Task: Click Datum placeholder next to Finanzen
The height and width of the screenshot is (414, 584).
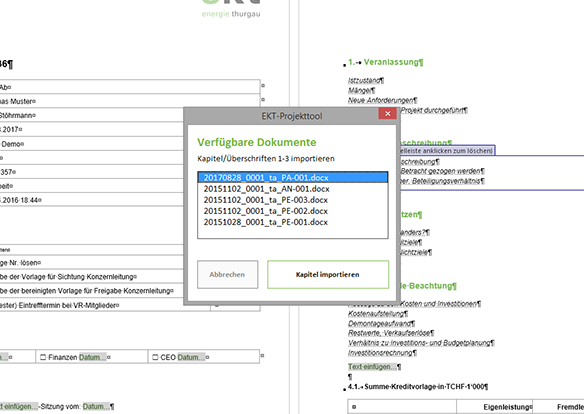Action: pyautogui.click(x=92, y=357)
